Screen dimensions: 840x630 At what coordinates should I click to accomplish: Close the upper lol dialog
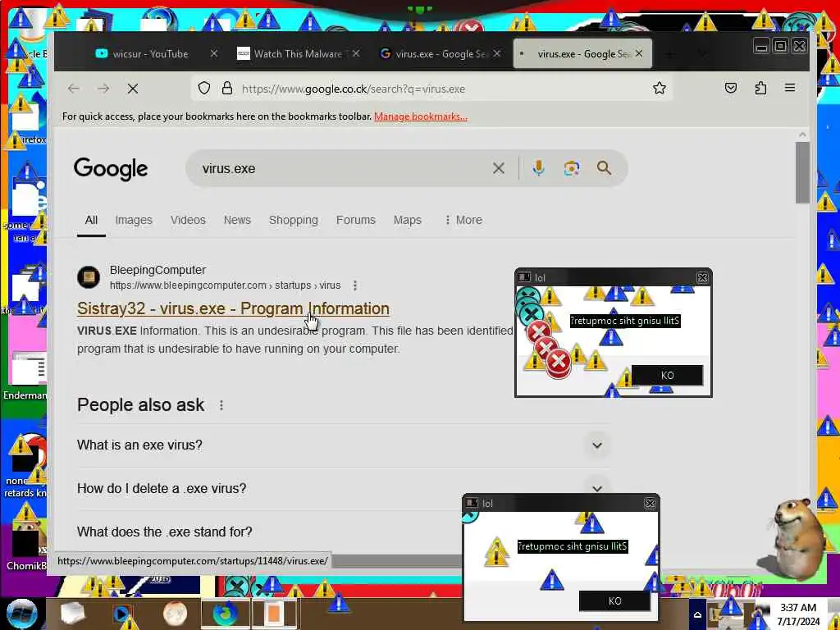point(702,277)
